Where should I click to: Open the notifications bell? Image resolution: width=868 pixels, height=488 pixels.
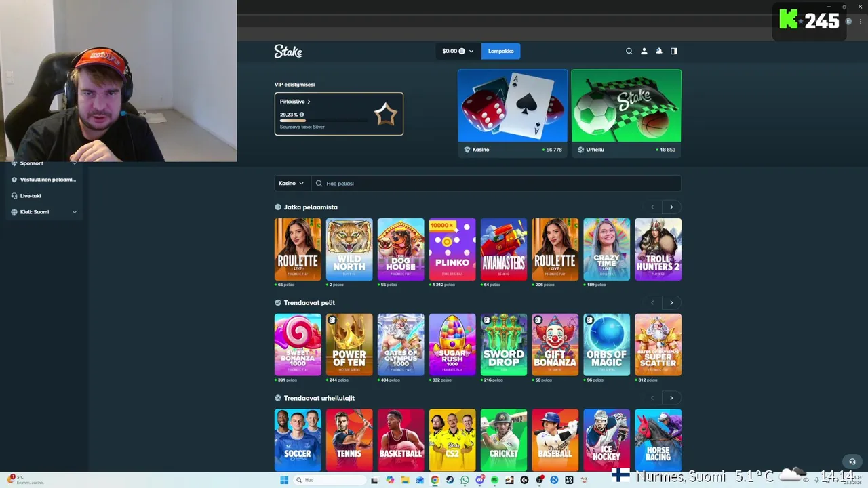click(x=659, y=51)
